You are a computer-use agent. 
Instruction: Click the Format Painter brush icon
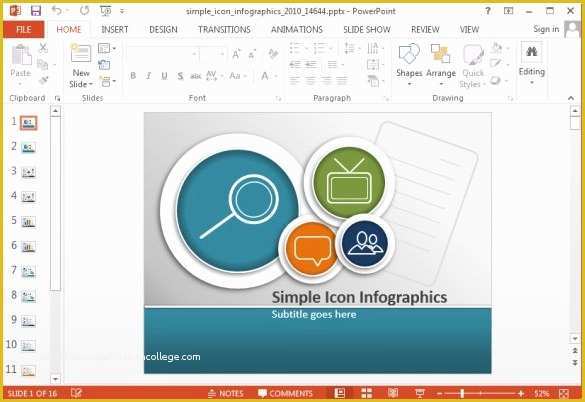click(x=43, y=80)
